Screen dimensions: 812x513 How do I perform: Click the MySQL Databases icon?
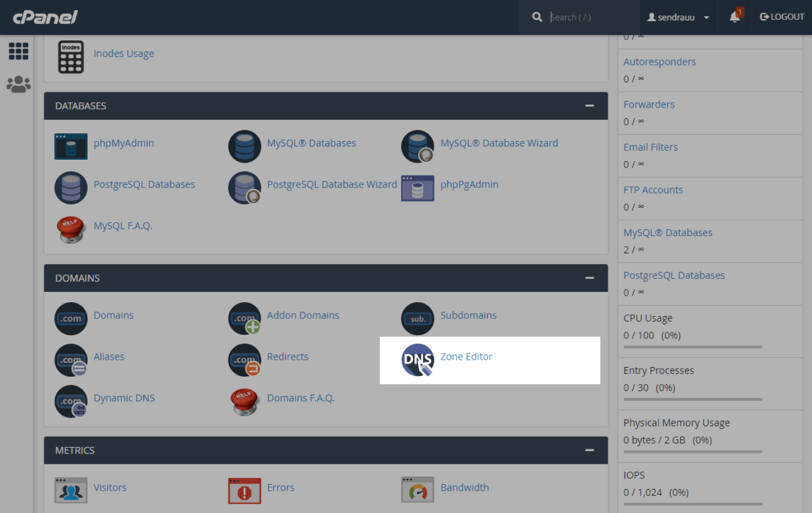245,146
